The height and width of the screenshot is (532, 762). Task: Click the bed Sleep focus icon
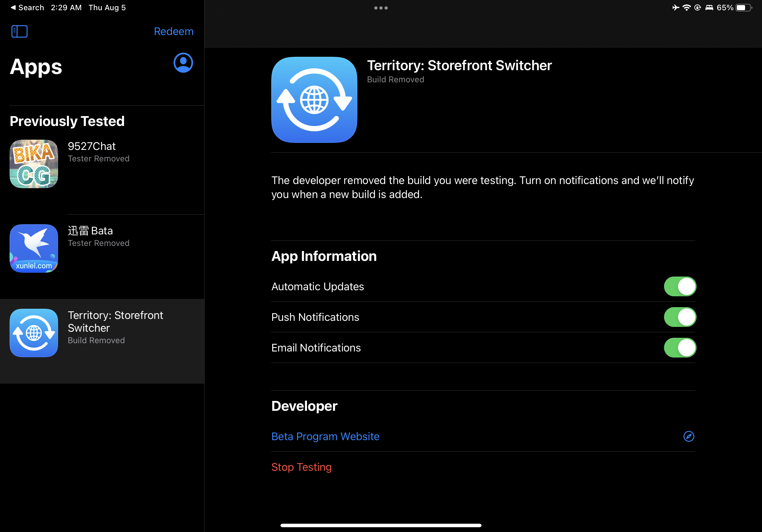coord(709,8)
